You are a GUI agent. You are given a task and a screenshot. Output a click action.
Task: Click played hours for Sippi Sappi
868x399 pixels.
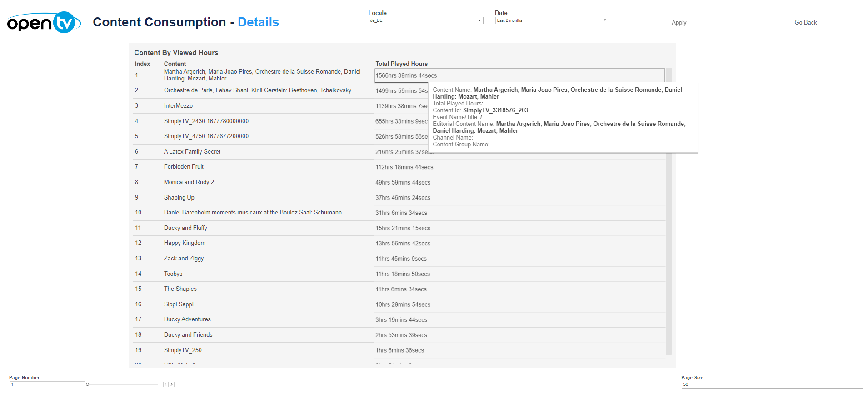coord(403,304)
